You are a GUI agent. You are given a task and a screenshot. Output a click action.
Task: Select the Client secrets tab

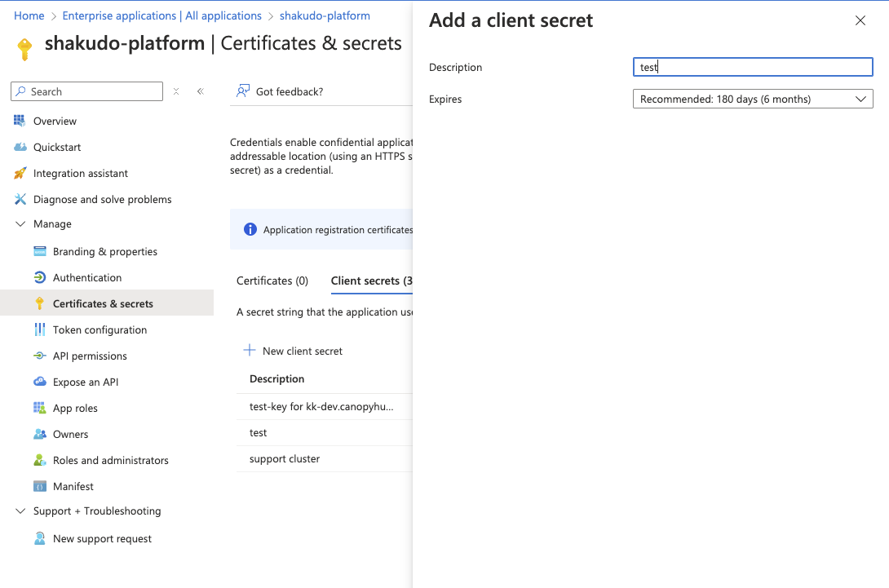coord(371,281)
